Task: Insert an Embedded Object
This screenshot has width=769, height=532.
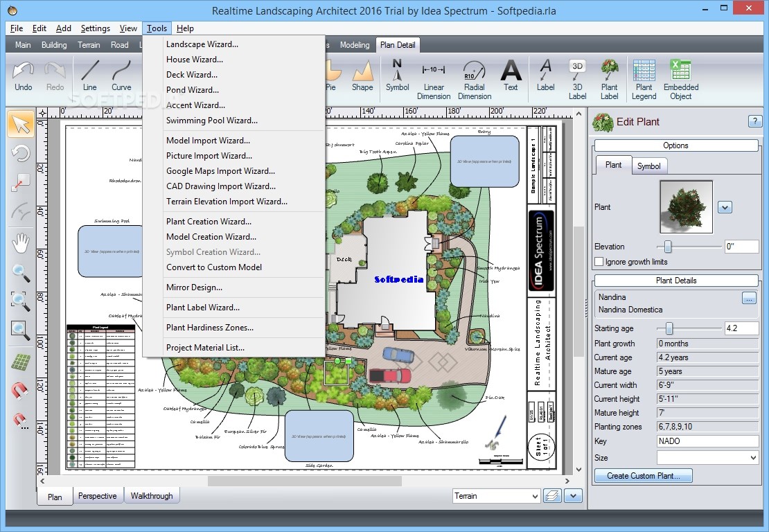Action: 681,80
